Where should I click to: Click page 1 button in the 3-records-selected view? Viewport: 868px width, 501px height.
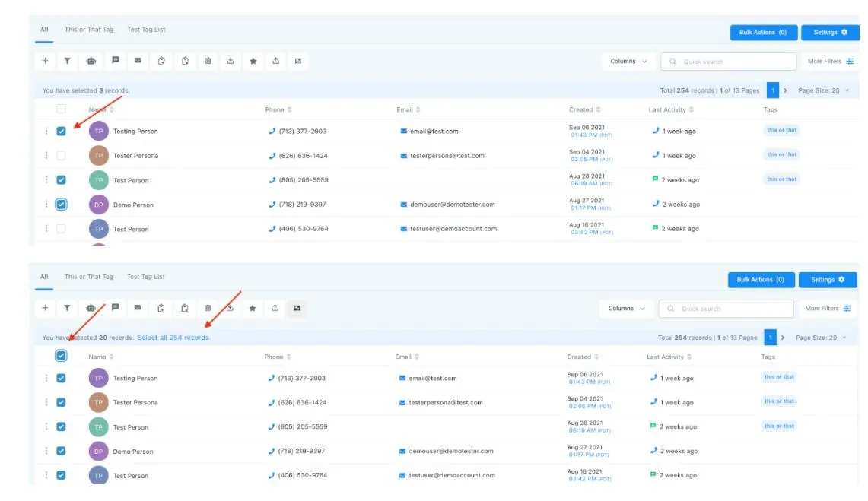click(773, 90)
